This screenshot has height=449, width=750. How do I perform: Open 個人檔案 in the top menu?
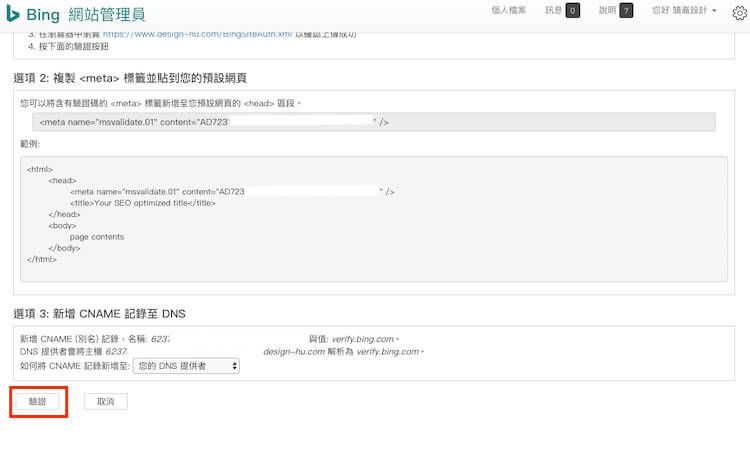click(x=509, y=11)
